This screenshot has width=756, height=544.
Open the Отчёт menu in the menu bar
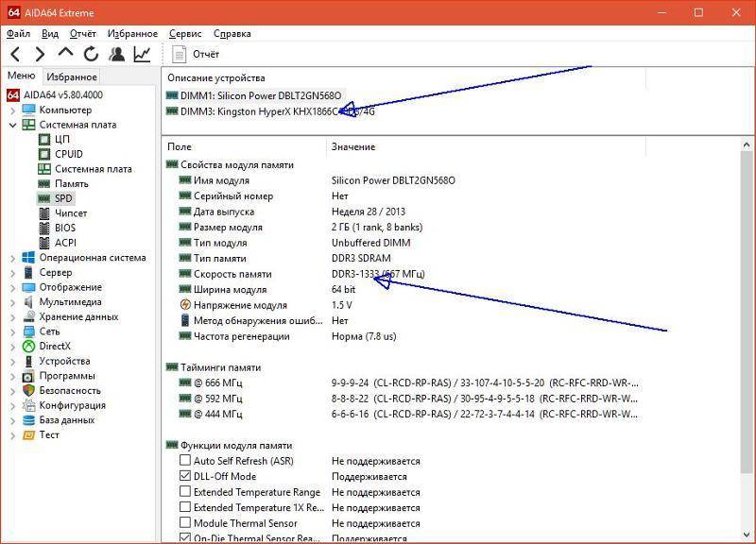click(x=83, y=34)
